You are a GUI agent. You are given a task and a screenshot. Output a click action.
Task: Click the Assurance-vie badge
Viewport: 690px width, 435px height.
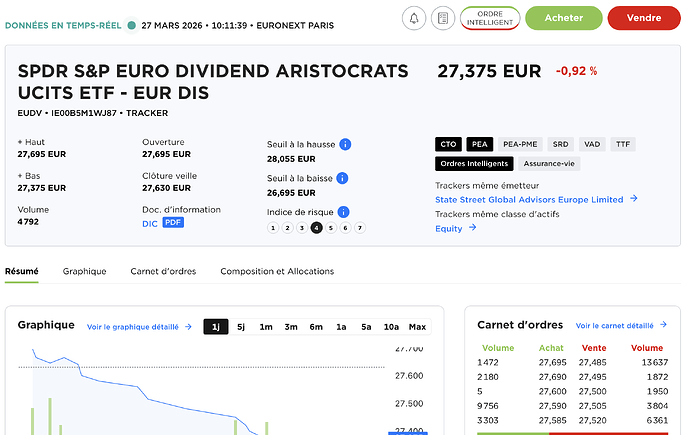tap(549, 164)
